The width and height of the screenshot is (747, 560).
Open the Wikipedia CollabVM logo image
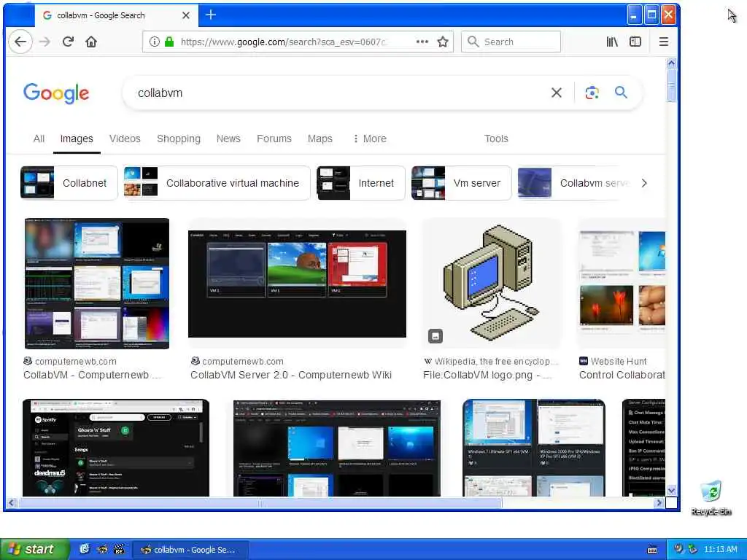491,284
